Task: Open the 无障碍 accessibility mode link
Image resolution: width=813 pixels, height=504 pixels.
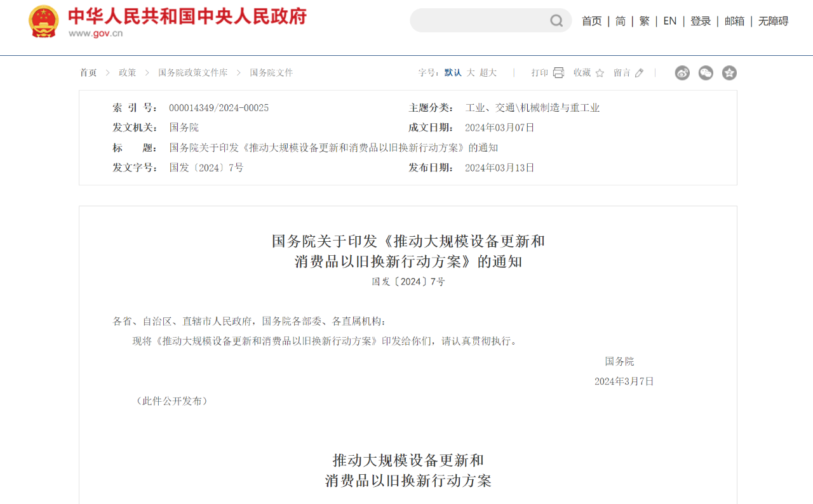Action: (773, 21)
